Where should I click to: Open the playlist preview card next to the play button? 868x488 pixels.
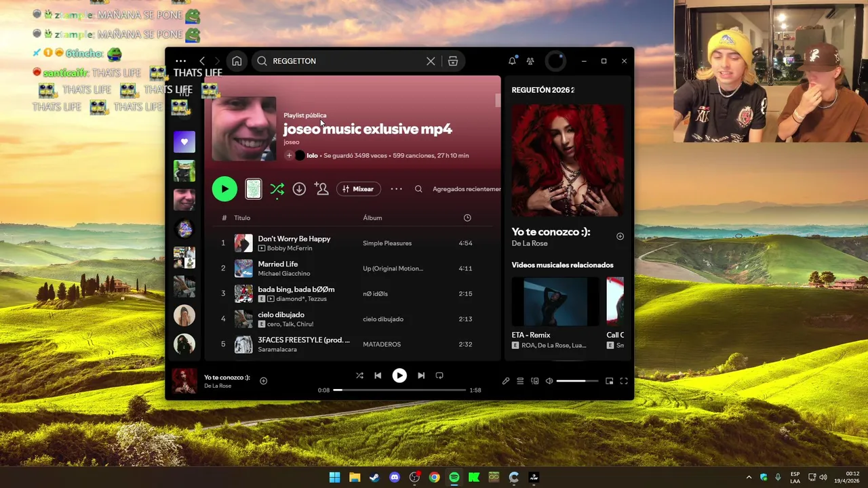click(x=253, y=189)
